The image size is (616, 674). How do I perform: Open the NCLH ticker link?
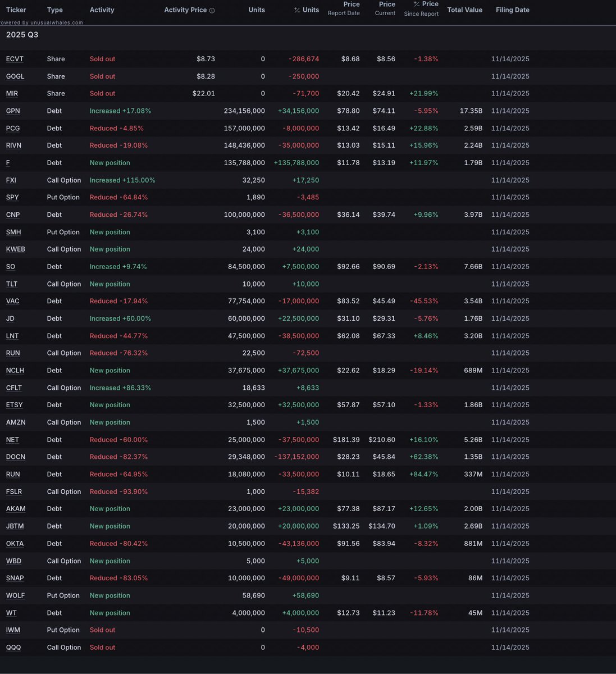click(x=15, y=371)
